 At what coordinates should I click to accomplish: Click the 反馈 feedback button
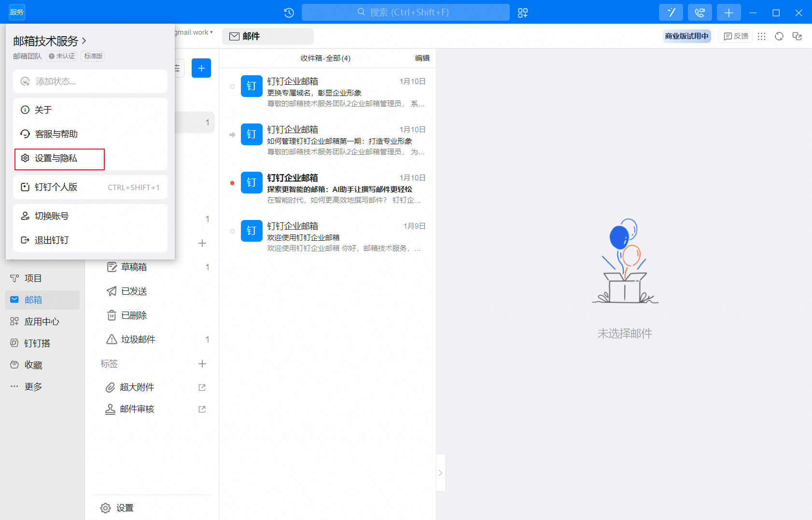(736, 36)
